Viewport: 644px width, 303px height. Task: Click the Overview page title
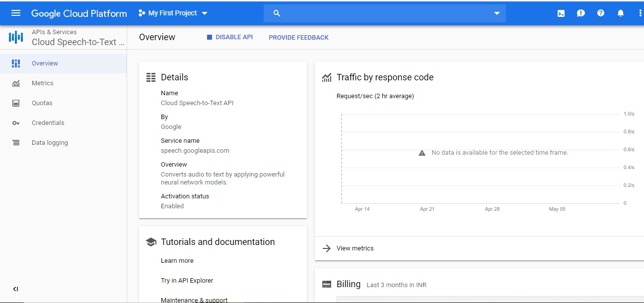click(x=157, y=37)
